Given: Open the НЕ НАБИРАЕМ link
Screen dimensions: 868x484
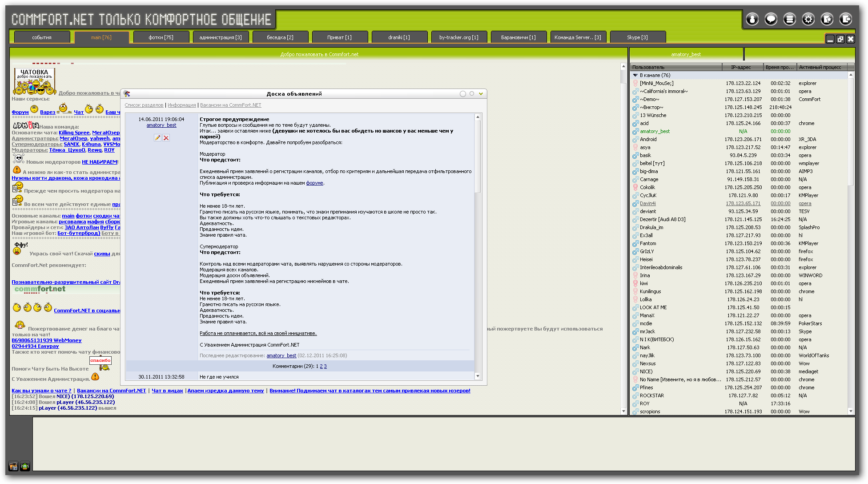Looking at the screenshot, I should [x=100, y=162].
